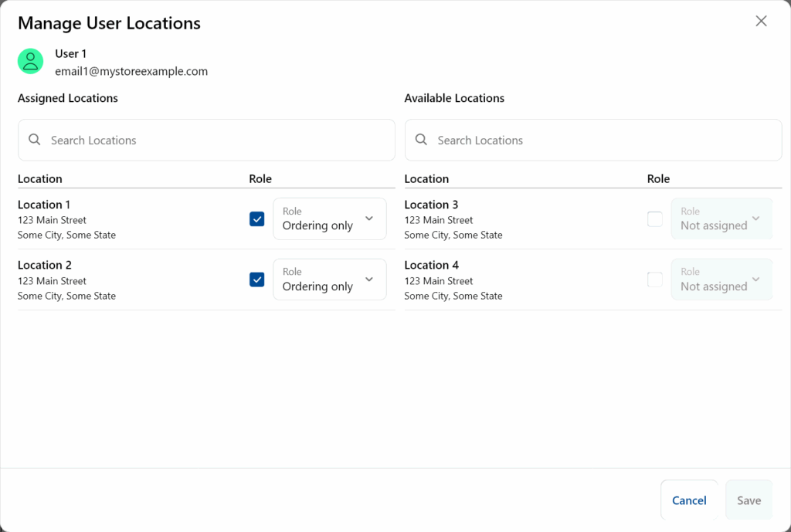791x532 pixels.
Task: Open the Location 1 role dropdown
Action: [x=330, y=219]
